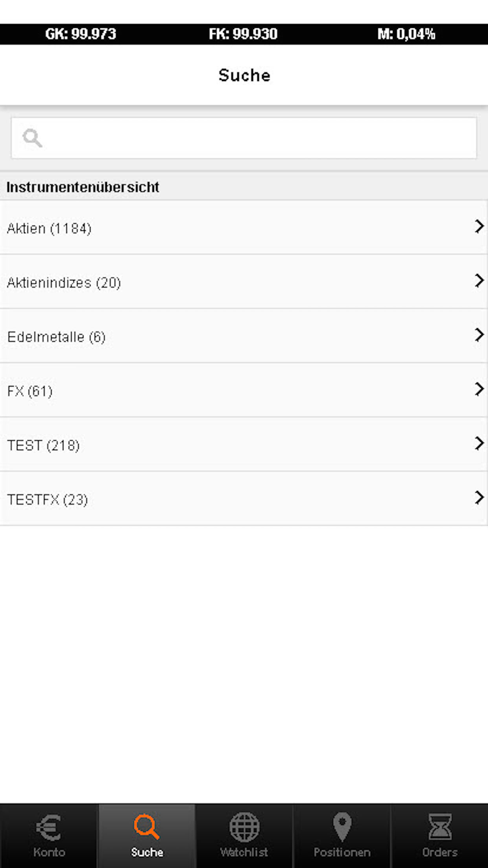The height and width of the screenshot is (868, 488).
Task: Open the Watchlist globe icon
Action: [244, 827]
